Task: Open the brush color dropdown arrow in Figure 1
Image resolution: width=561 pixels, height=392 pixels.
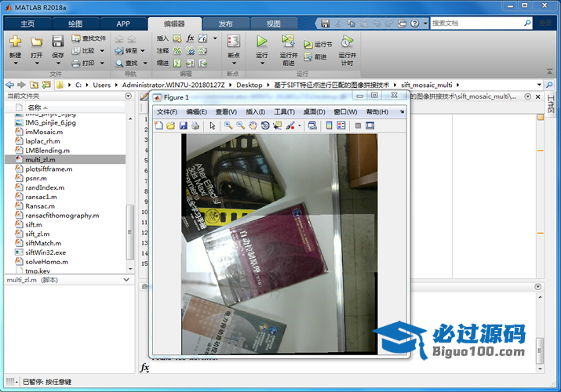Action: [x=300, y=125]
